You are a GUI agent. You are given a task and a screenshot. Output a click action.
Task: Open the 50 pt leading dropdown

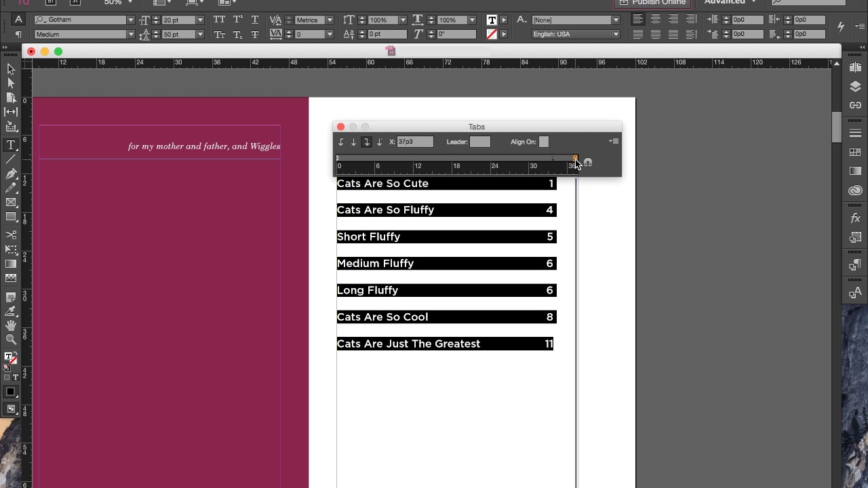point(200,34)
